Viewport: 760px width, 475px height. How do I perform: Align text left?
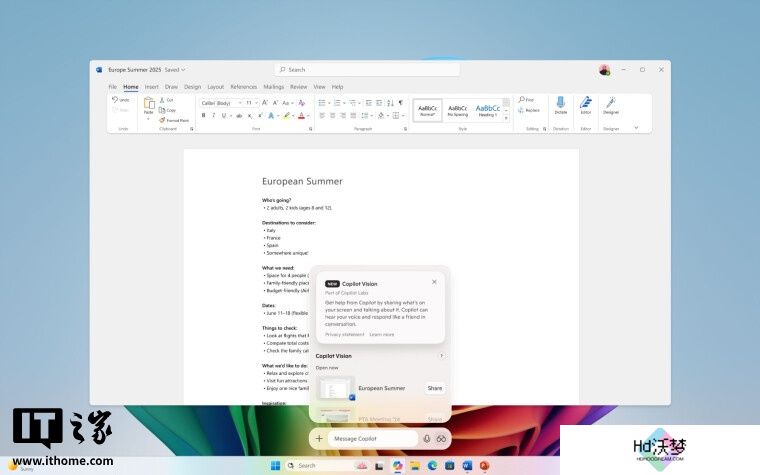tap(322, 115)
